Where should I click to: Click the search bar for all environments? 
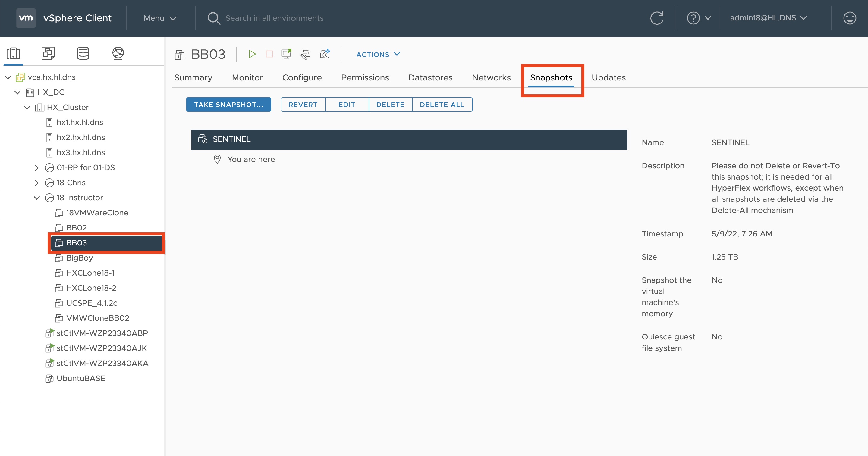click(x=275, y=18)
